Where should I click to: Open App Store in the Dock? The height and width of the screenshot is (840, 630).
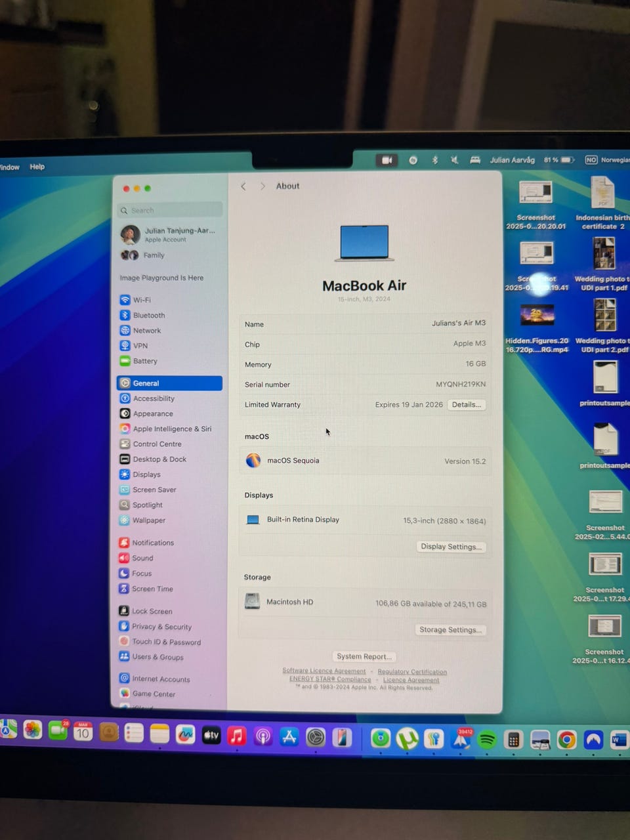point(289,737)
